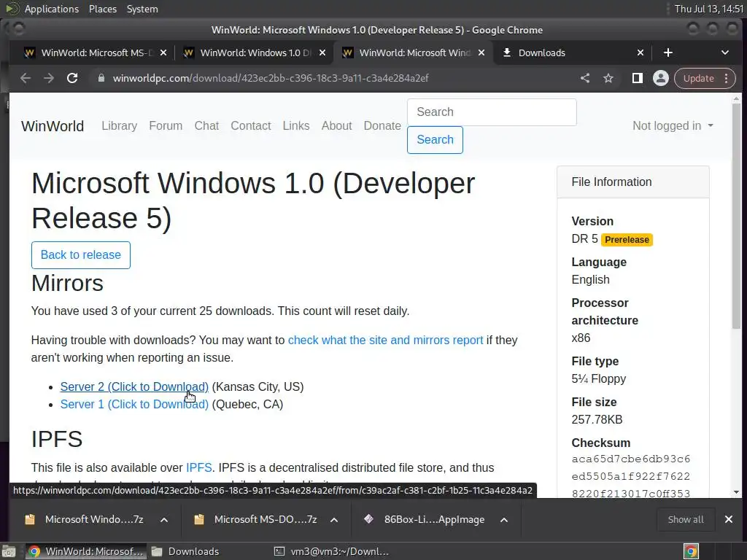This screenshot has height=560, width=747.
Task: Click the Back to release button
Action: click(x=80, y=255)
